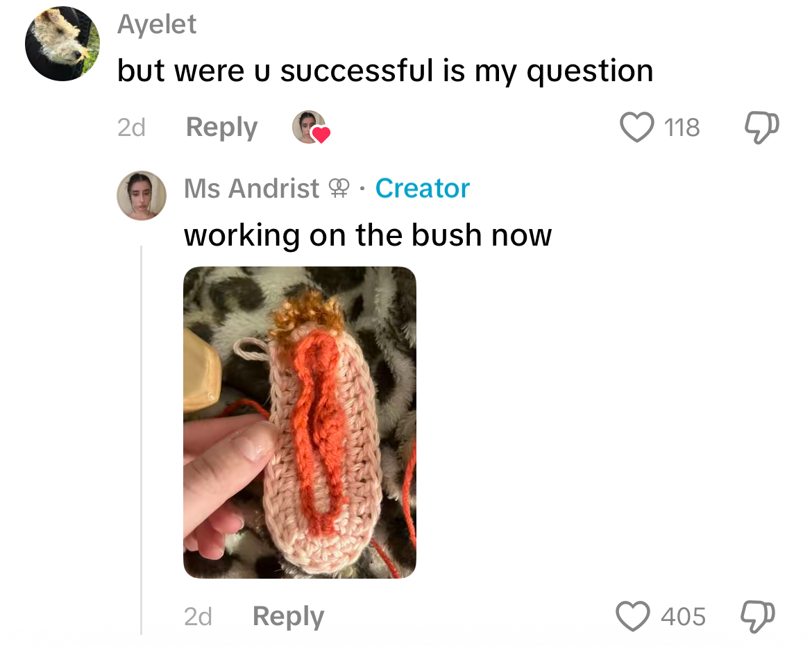812x646 pixels.
Task: Tap the blue Creator label
Action: click(x=423, y=189)
